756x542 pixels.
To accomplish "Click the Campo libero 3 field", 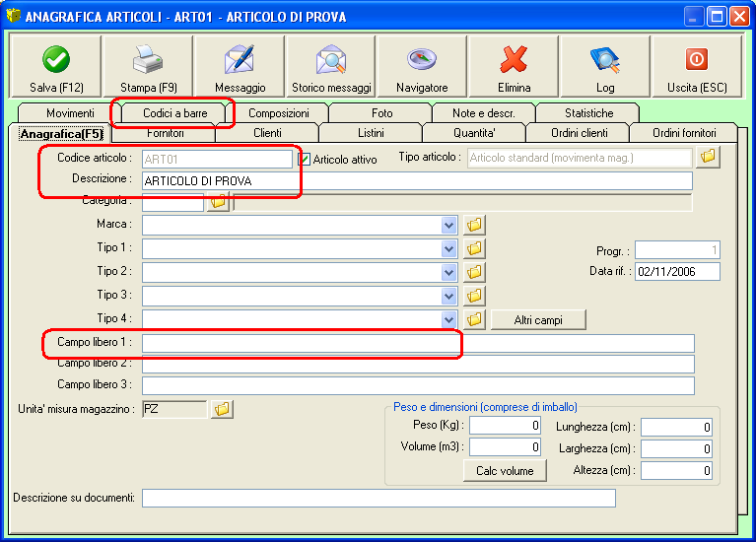I will point(418,385).
